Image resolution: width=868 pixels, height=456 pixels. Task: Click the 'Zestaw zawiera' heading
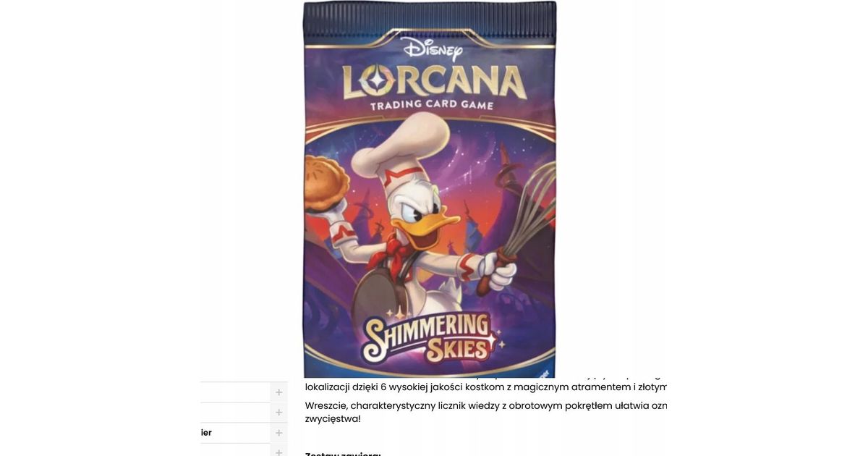pyautogui.click(x=343, y=453)
